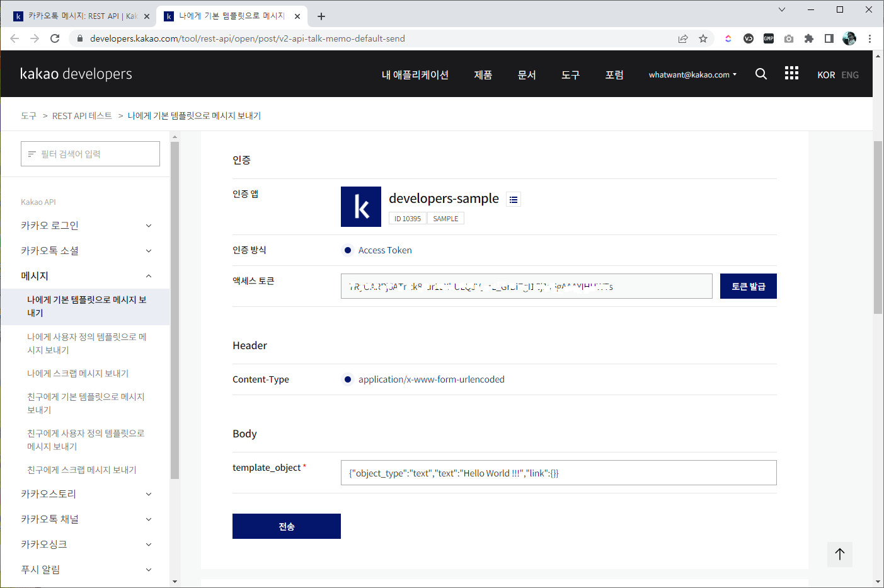The height and width of the screenshot is (588, 884).
Task: Click the 토큰 발급 button
Action: (x=749, y=286)
